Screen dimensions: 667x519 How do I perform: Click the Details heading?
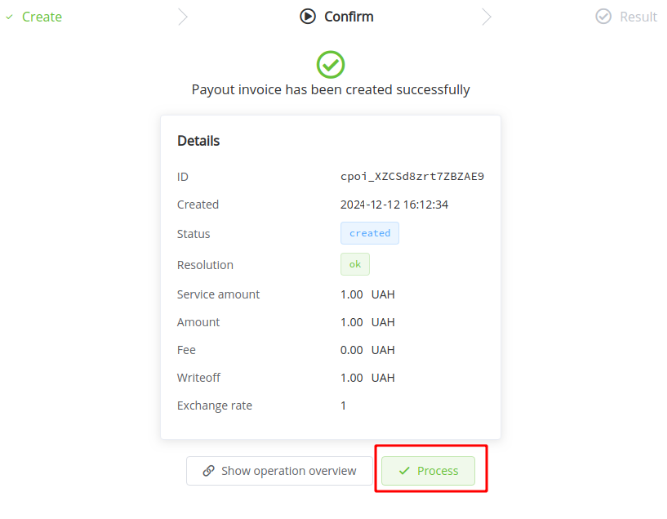(198, 141)
